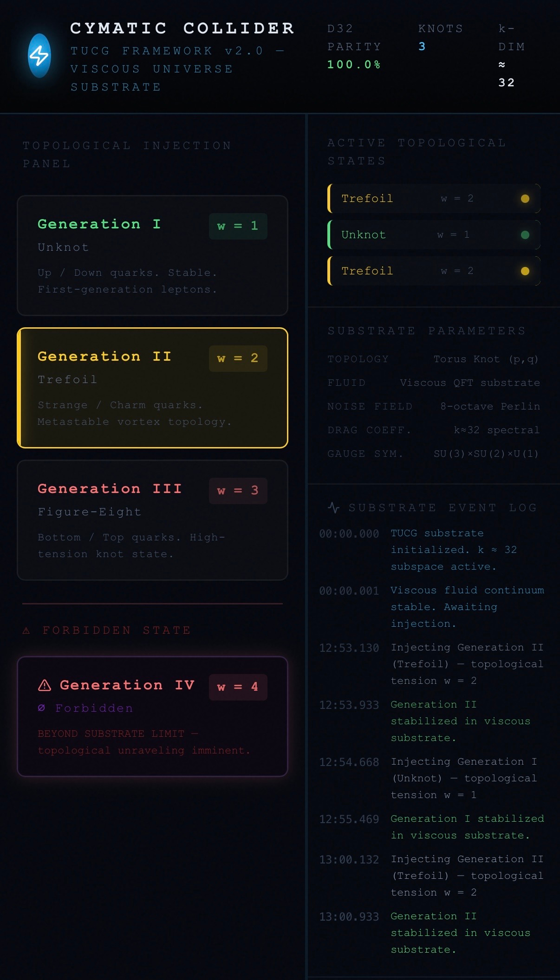Click the ACTIVE TOPOLOGICAL STATES heading
The width and height of the screenshot is (560, 980).
pyautogui.click(x=417, y=152)
